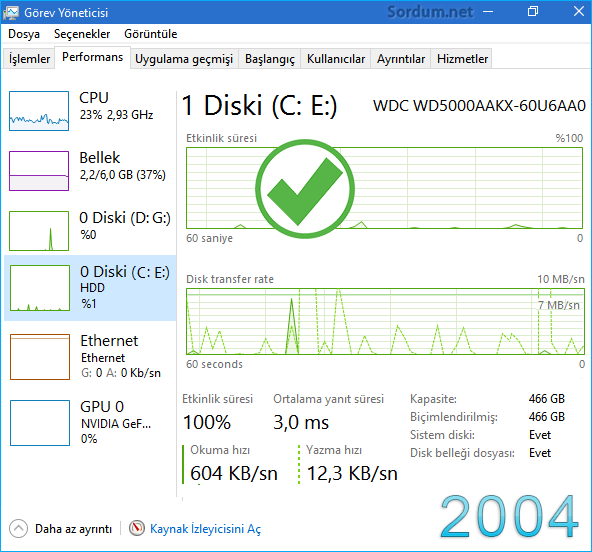
Task: Select the Disk D: G: graph thumbnail
Action: pyautogui.click(x=39, y=231)
